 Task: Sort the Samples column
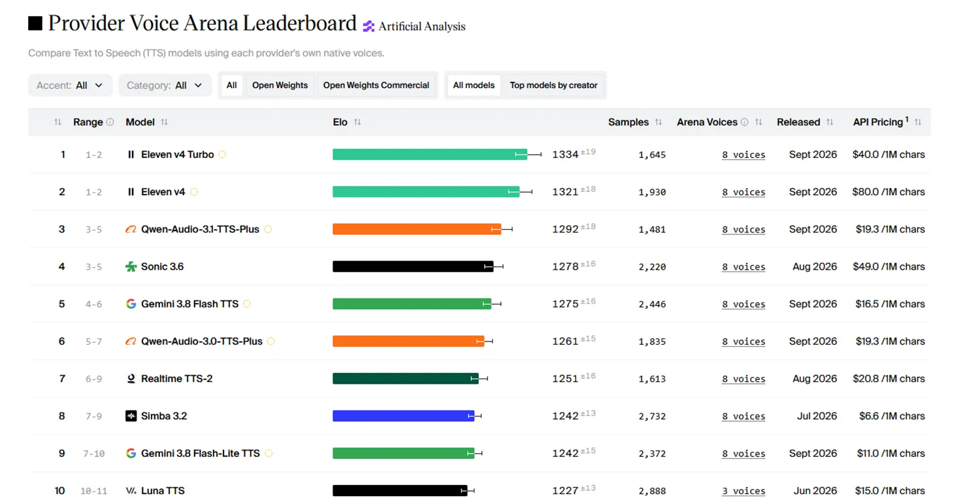(659, 122)
